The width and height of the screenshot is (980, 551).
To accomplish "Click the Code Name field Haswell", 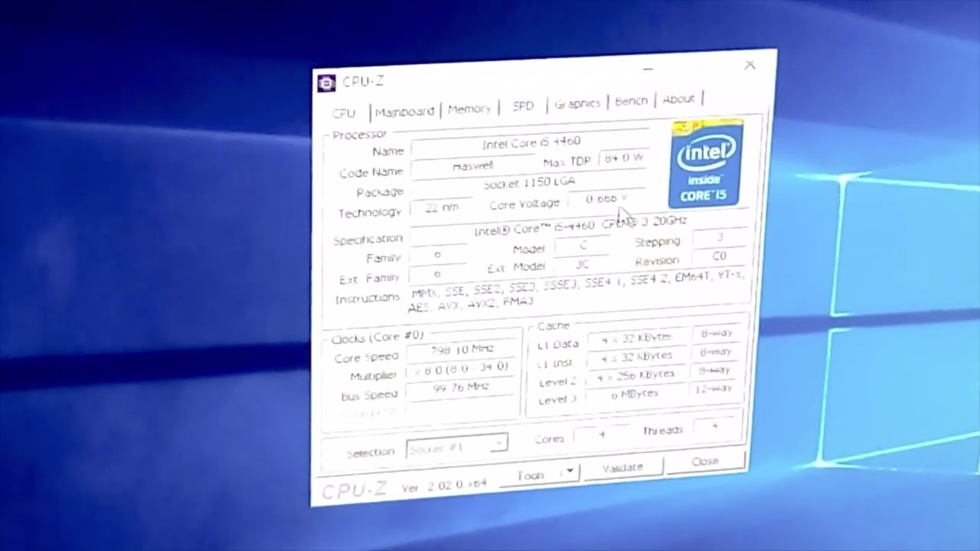I will (473, 165).
